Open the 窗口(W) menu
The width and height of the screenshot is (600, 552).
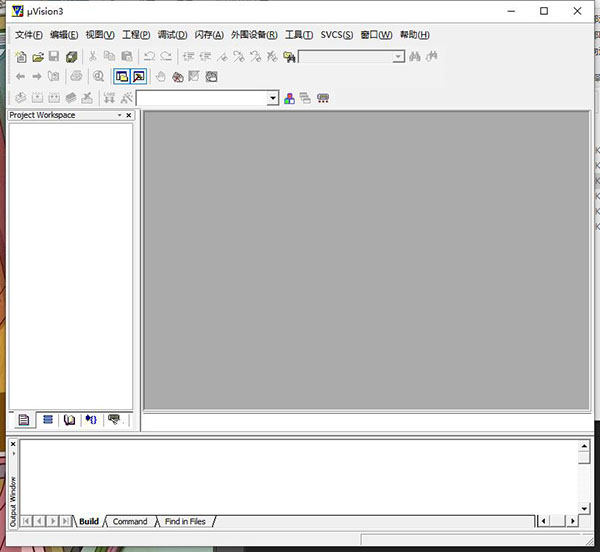(x=376, y=35)
